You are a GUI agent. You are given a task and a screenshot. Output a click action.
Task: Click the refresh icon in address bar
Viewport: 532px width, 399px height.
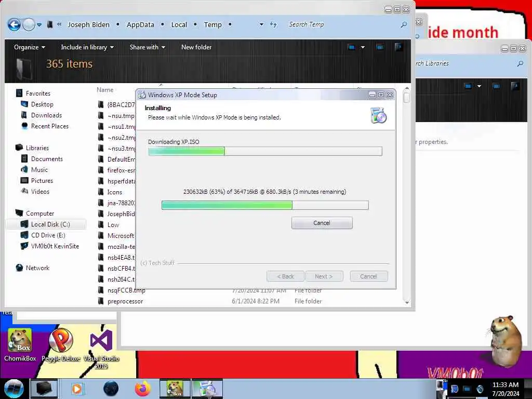point(273,24)
